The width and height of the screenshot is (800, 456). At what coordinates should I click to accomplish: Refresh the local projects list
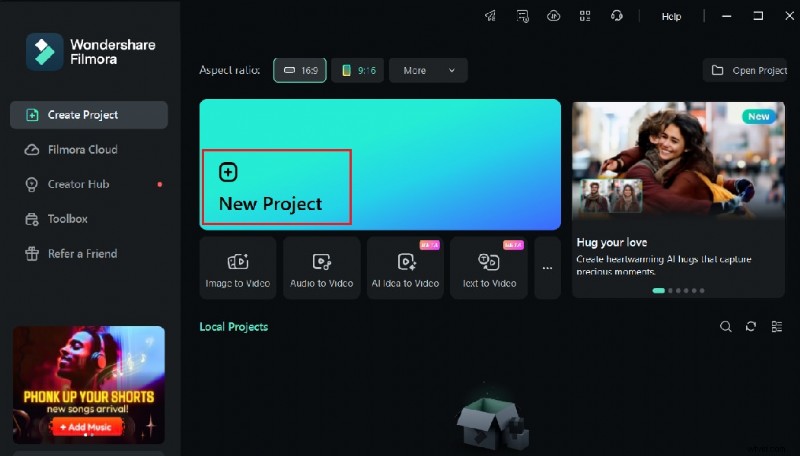[751, 327]
